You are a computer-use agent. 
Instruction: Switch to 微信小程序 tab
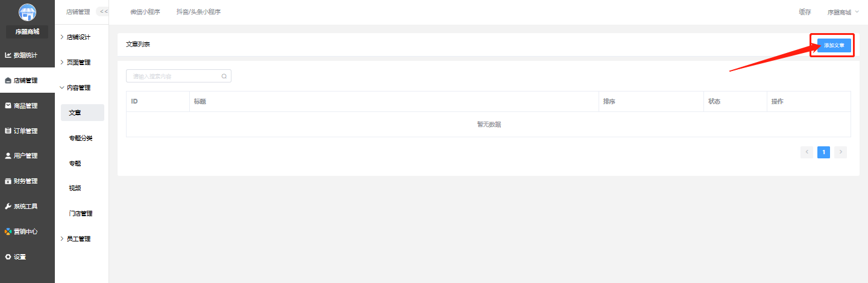(145, 12)
